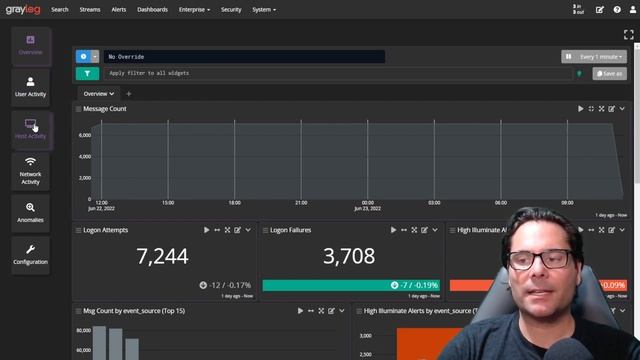Viewport: 640px width, 360px height.
Task: Open the Search menu item
Action: tap(60, 9)
